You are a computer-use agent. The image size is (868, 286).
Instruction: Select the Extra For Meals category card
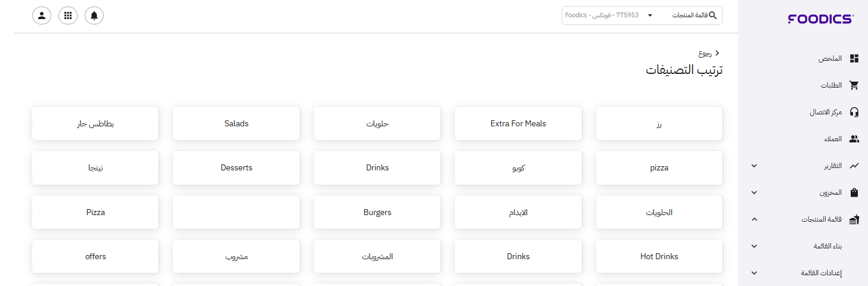[x=518, y=123]
